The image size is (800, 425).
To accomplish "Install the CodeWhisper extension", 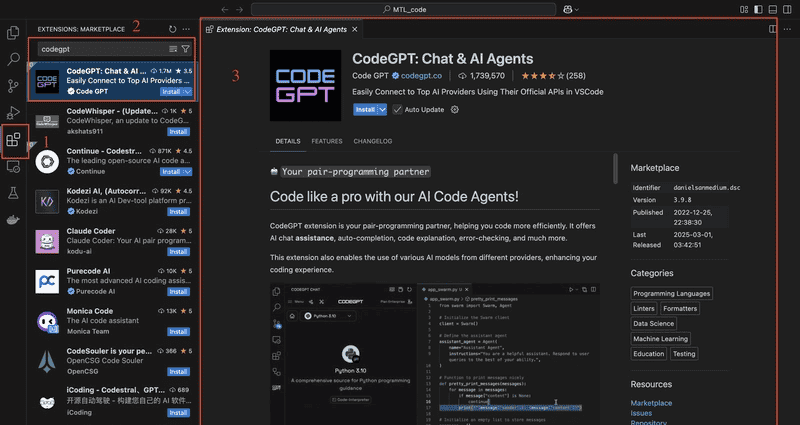I will coord(179,132).
